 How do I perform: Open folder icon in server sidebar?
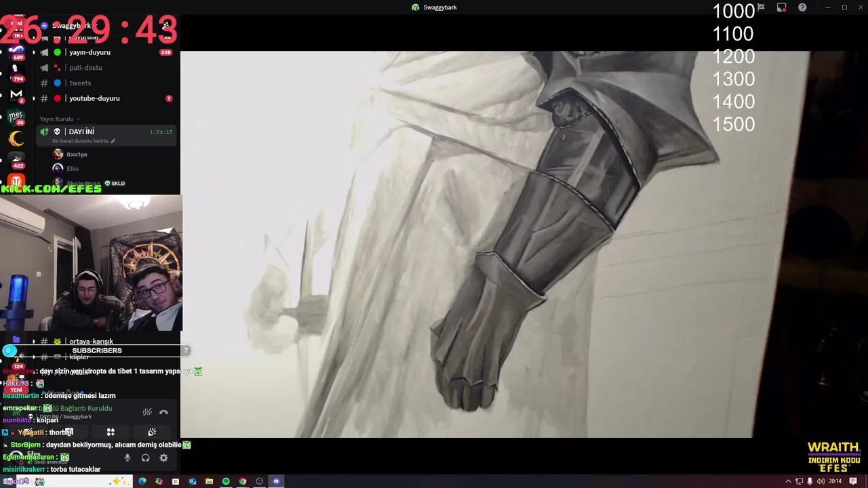pos(16,340)
